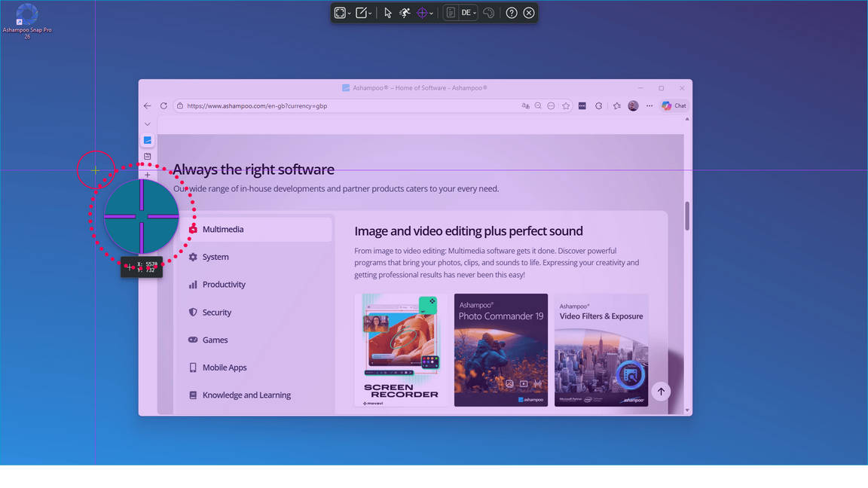Image resolution: width=868 pixels, height=488 pixels.
Task: Click the Knowledge and Learning category
Action: pyautogui.click(x=246, y=395)
